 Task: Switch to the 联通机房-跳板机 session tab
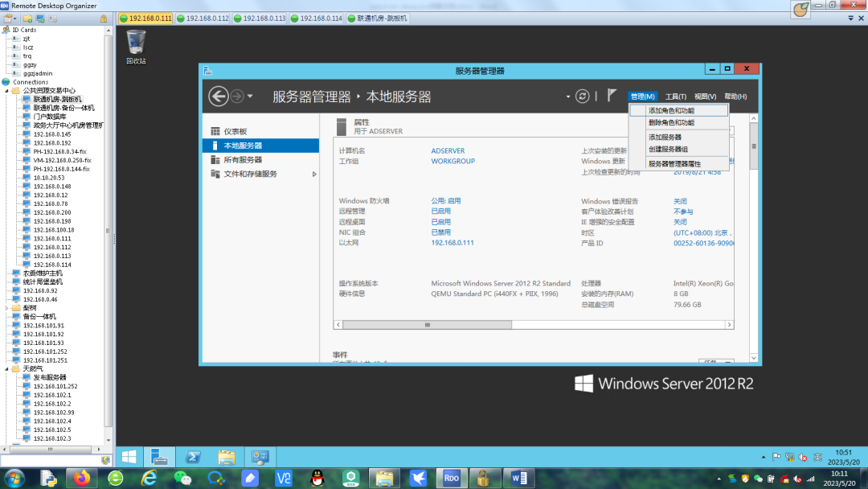[x=378, y=18]
